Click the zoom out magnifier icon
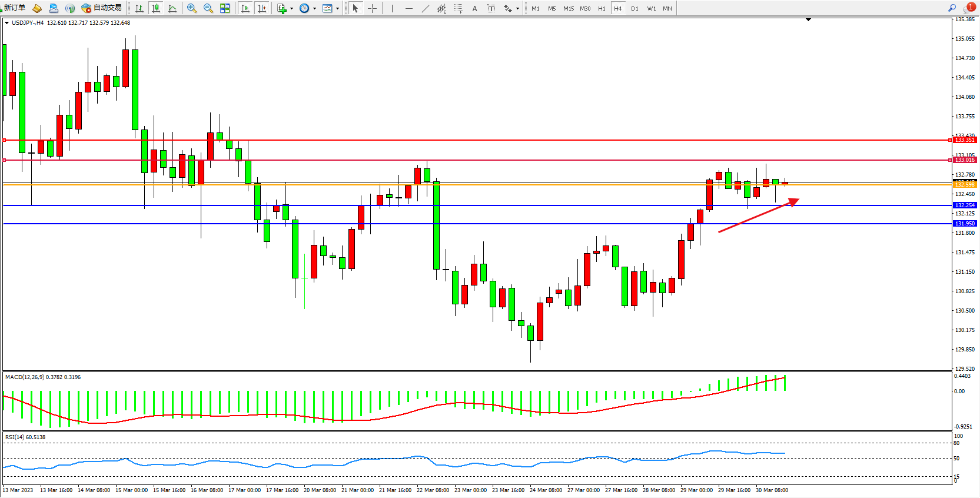 click(208, 8)
